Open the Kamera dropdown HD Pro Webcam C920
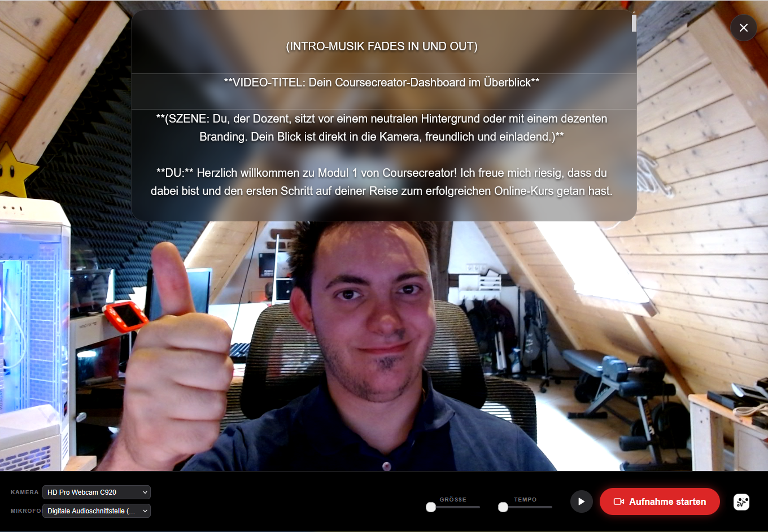 97,492
